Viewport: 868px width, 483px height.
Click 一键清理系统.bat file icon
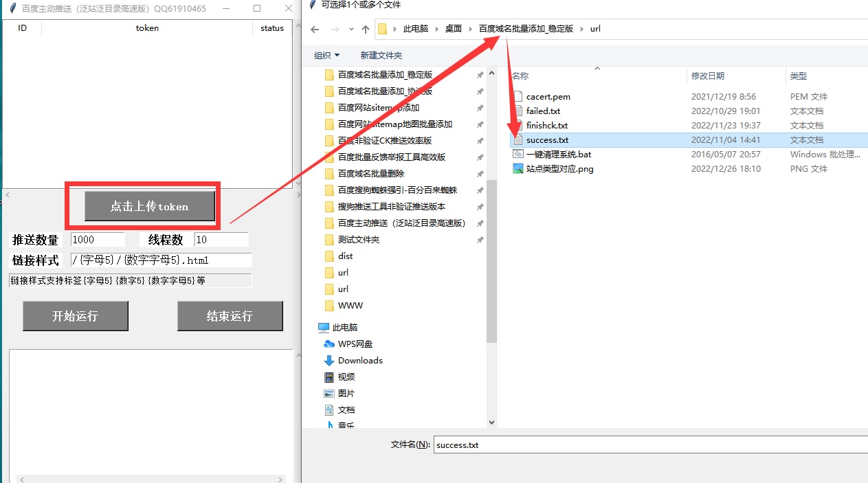pyautogui.click(x=518, y=154)
